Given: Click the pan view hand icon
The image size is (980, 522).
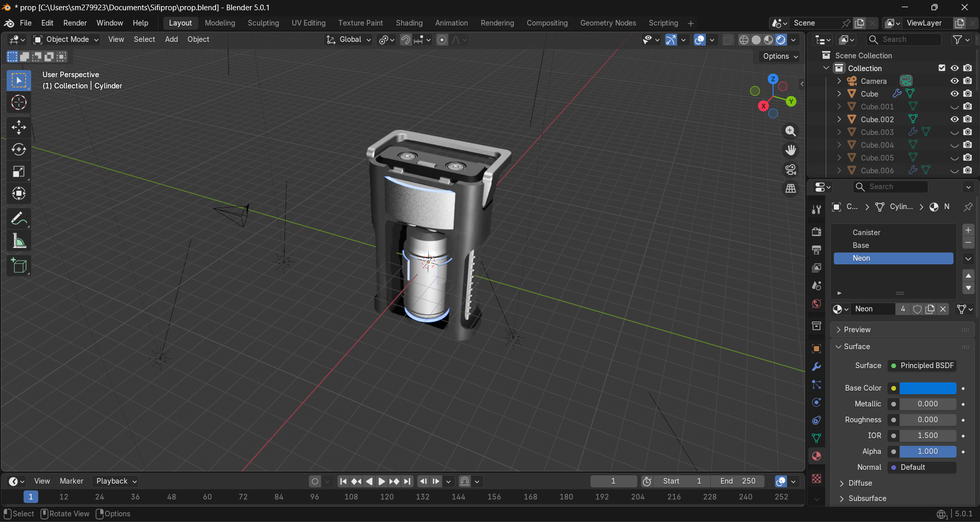Looking at the screenshot, I should (790, 150).
